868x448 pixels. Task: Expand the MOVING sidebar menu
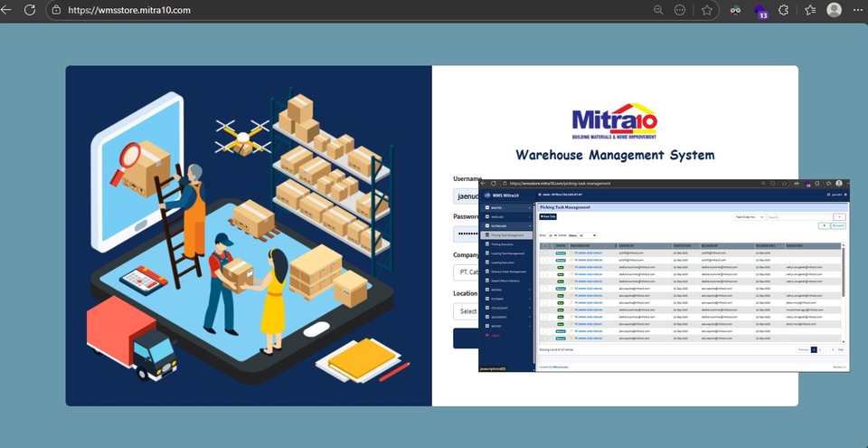pos(507,290)
